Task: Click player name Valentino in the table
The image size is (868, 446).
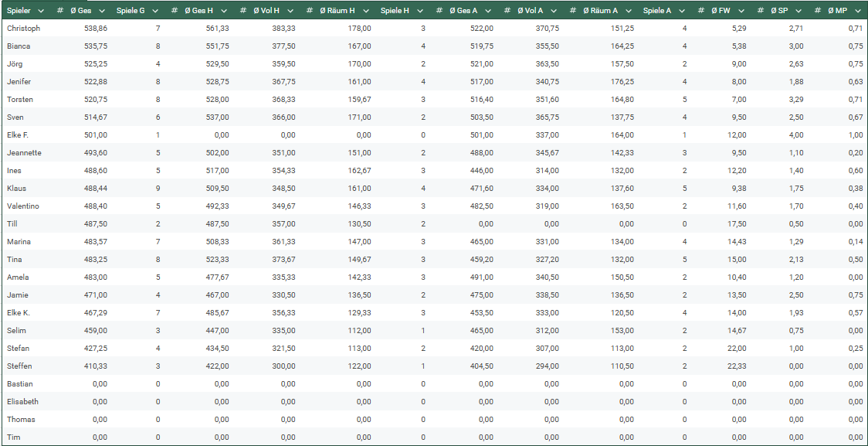Action: click(x=22, y=206)
